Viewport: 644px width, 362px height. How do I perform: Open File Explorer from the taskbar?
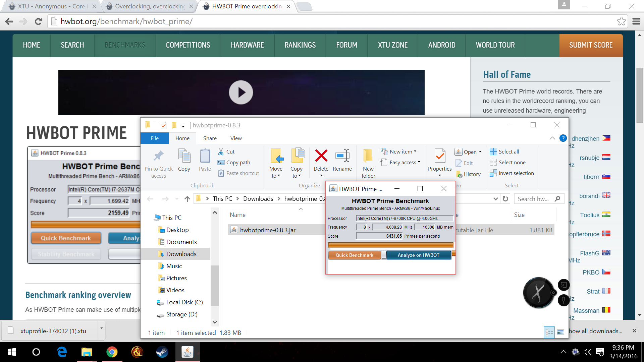click(x=87, y=352)
